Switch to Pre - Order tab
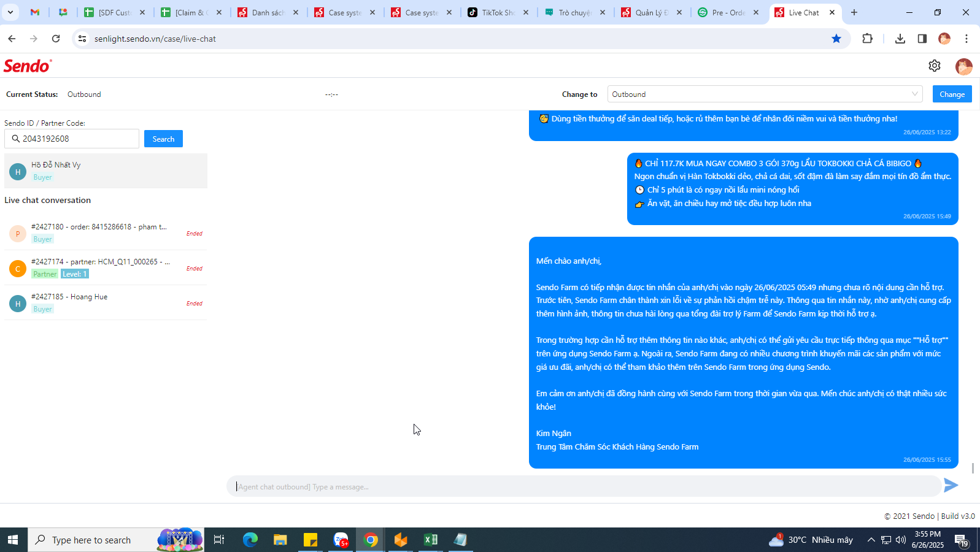Screen dimensions: 980x552 pos(729,12)
